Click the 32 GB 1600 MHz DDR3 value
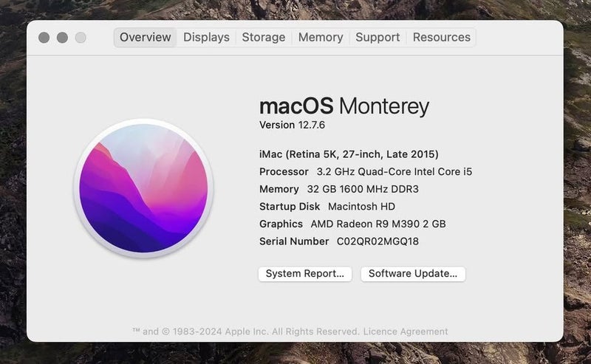 363,189
